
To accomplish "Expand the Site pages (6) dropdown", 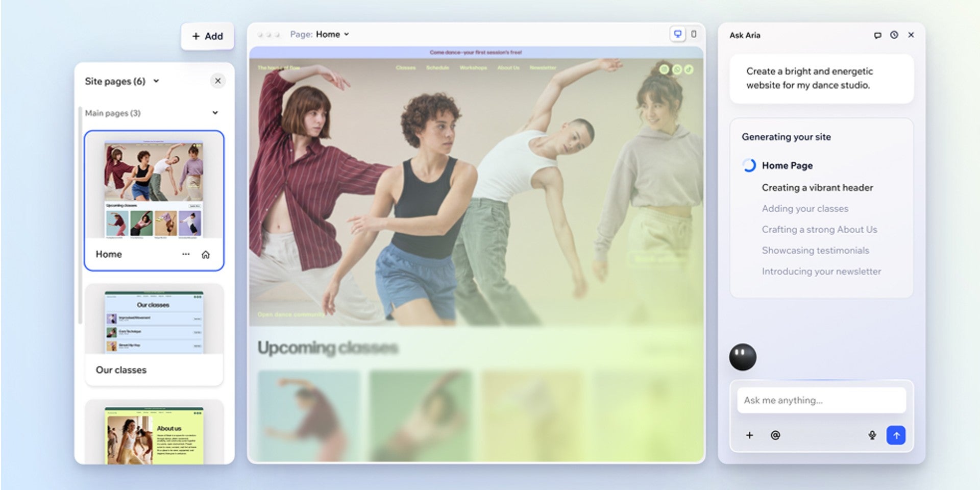I will (156, 81).
